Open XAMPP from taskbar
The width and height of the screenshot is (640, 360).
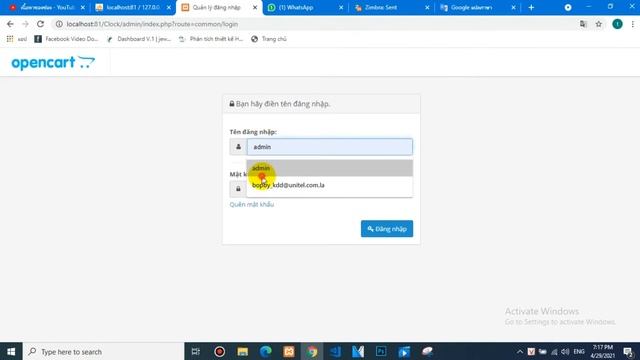pos(289,351)
